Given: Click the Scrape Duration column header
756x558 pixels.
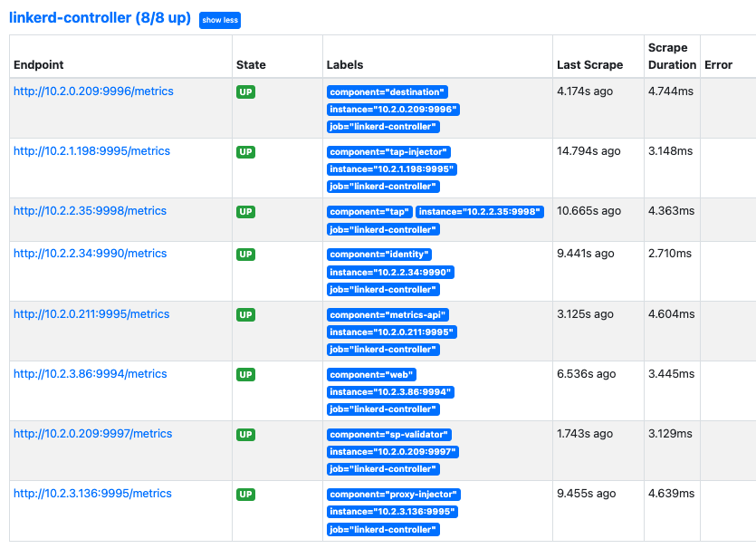Looking at the screenshot, I should (672, 56).
